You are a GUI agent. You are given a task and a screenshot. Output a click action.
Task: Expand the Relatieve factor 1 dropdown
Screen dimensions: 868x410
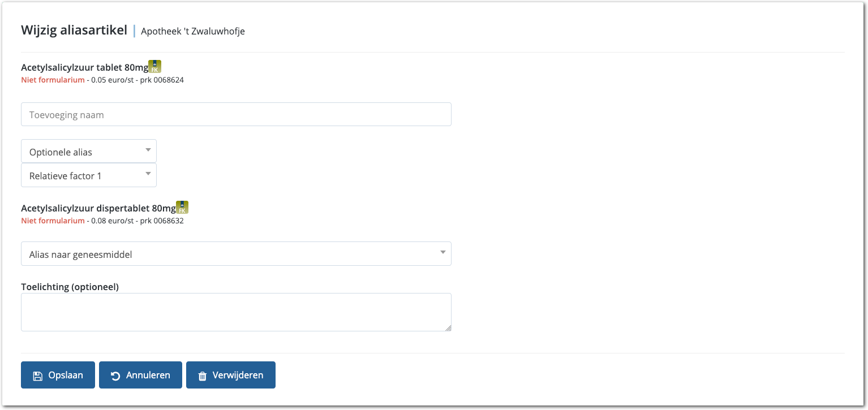coord(89,175)
